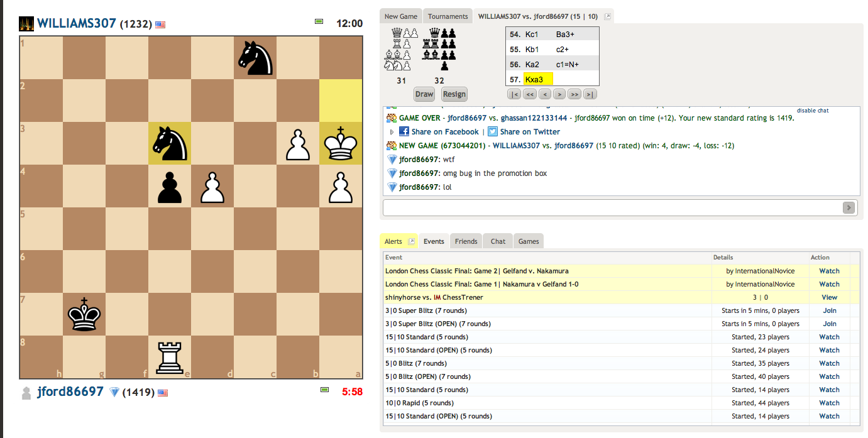868x438 pixels.
Task: Step back several moves with <<
Action: pos(530,94)
